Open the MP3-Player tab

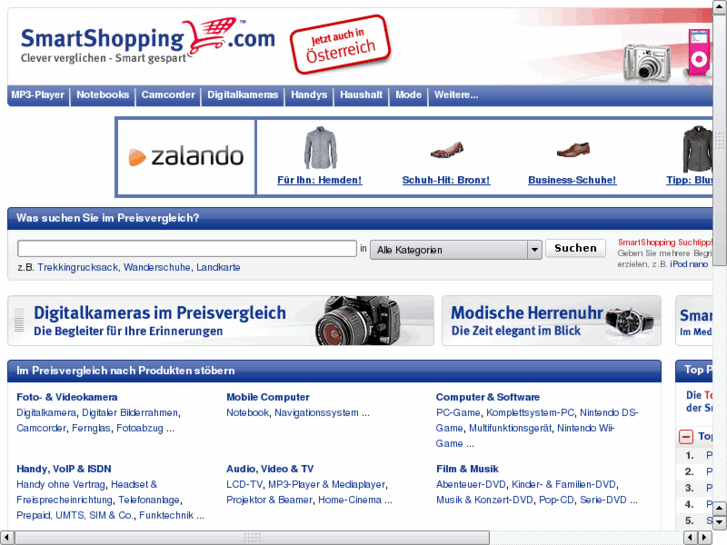[x=38, y=95]
